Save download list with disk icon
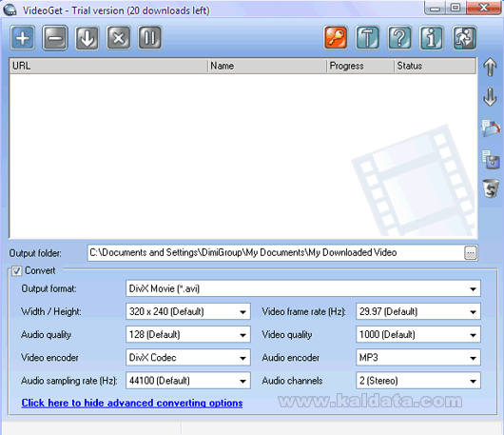Image resolution: width=504 pixels, height=435 pixels. [x=491, y=159]
